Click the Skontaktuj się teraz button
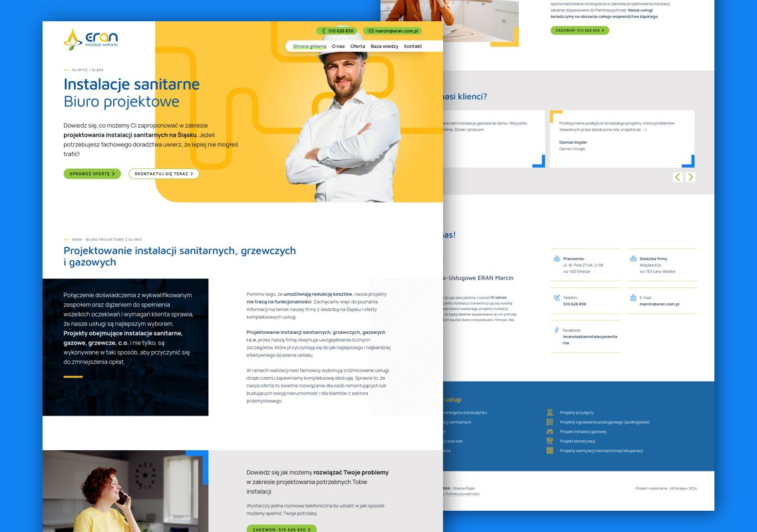This screenshot has width=757, height=532. click(x=164, y=174)
